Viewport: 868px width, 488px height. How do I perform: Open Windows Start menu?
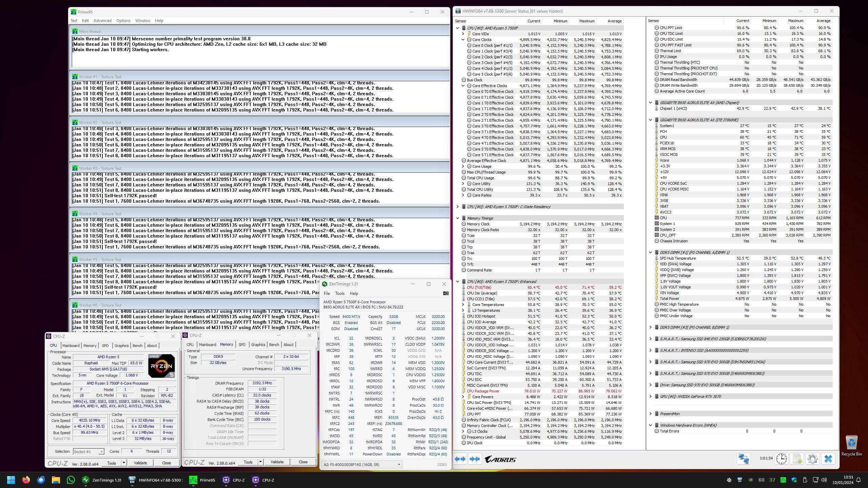(x=11, y=480)
